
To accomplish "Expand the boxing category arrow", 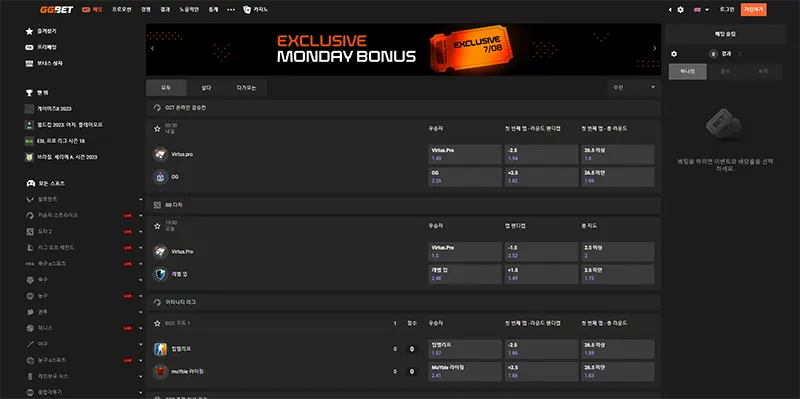I will click(x=141, y=312).
